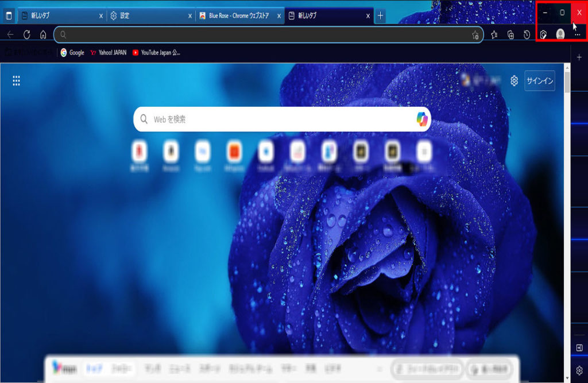This screenshot has height=383, width=588.
Task: Open the apps grid launcher
Action: [x=16, y=81]
